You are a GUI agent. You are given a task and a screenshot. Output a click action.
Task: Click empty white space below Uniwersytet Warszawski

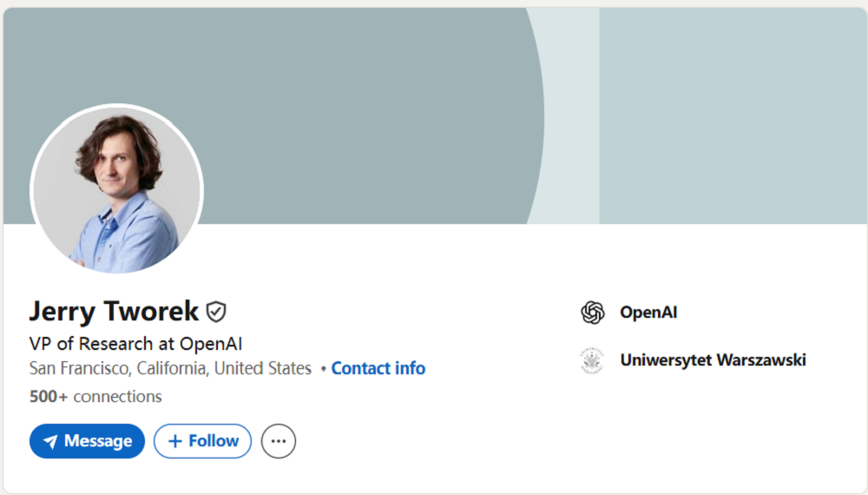pos(712,426)
